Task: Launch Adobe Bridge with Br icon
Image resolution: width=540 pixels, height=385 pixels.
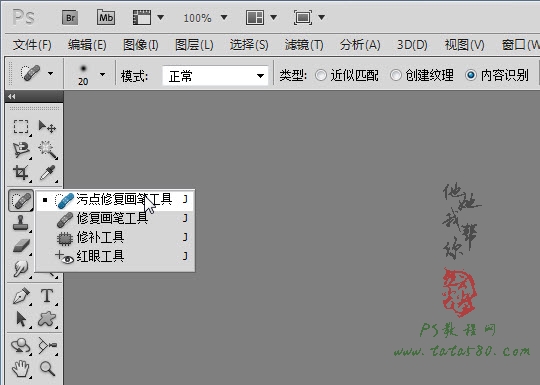Action: tap(70, 18)
